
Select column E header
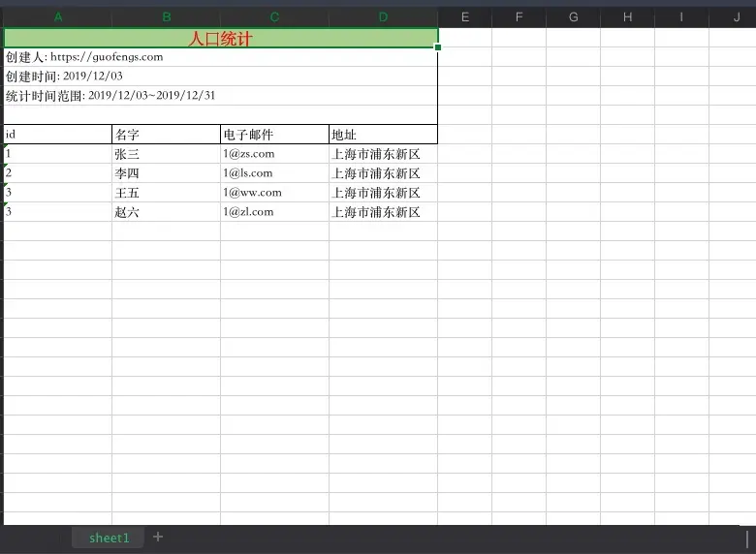(465, 17)
